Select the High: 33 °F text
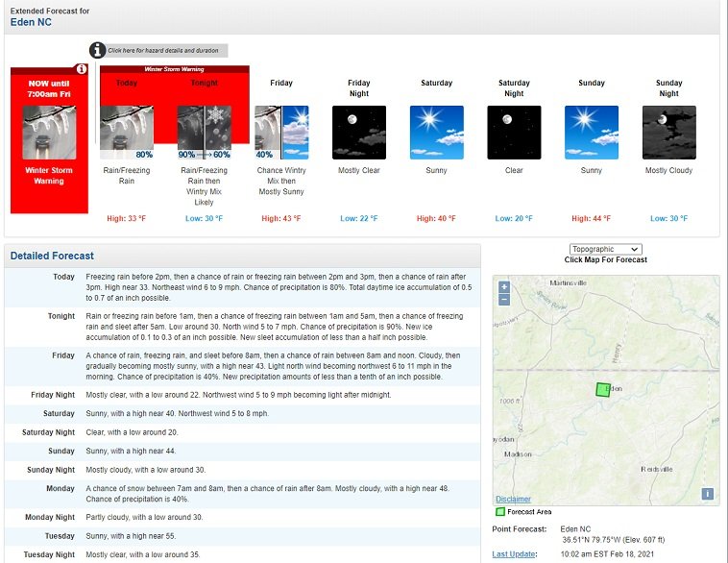Screen dimensions: 728x563 point(126,218)
